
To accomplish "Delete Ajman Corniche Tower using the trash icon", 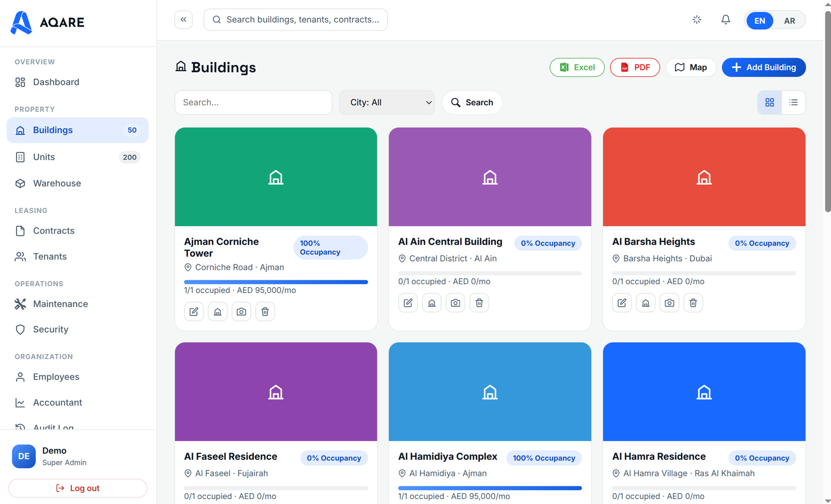I will [x=265, y=311].
